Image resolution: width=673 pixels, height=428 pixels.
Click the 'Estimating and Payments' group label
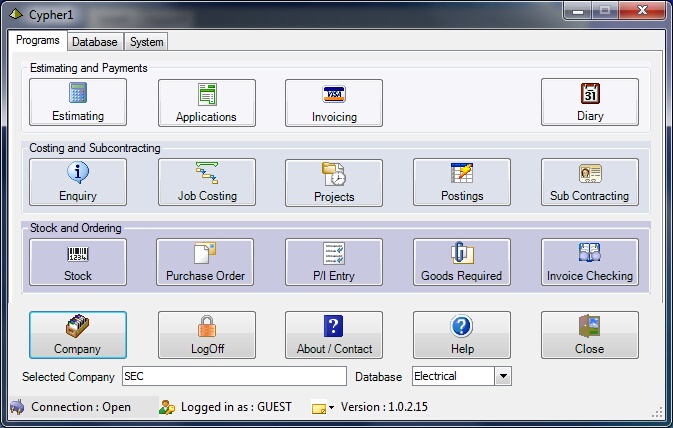88,68
